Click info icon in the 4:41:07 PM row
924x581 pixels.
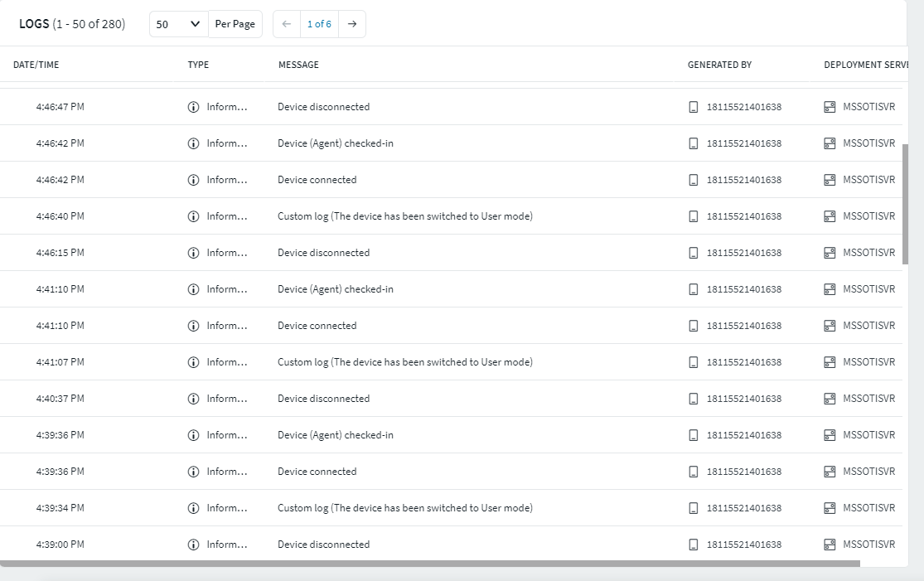(193, 362)
